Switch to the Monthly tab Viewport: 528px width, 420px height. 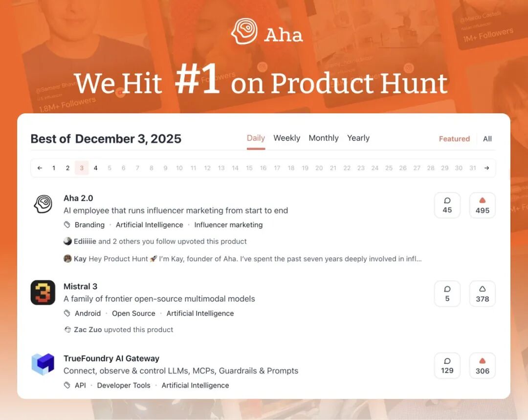click(x=323, y=138)
